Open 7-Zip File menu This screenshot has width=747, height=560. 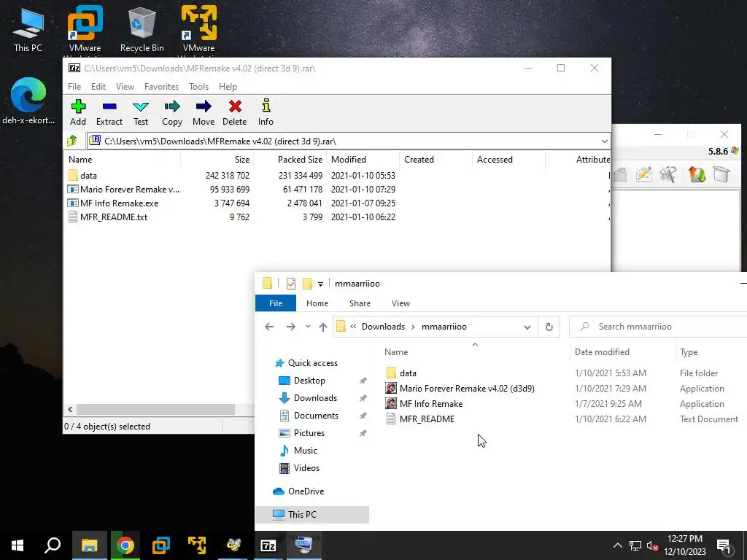pyautogui.click(x=74, y=87)
